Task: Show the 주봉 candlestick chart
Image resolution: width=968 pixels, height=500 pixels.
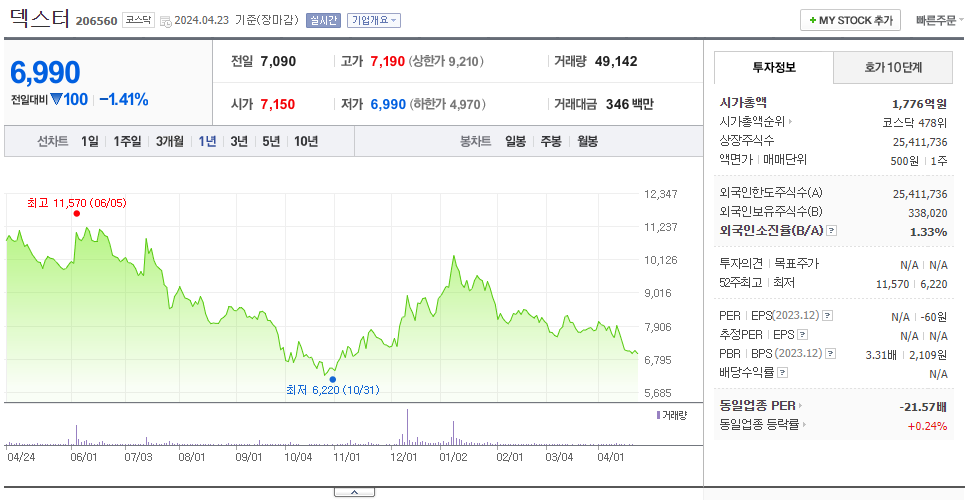Action: (x=551, y=141)
